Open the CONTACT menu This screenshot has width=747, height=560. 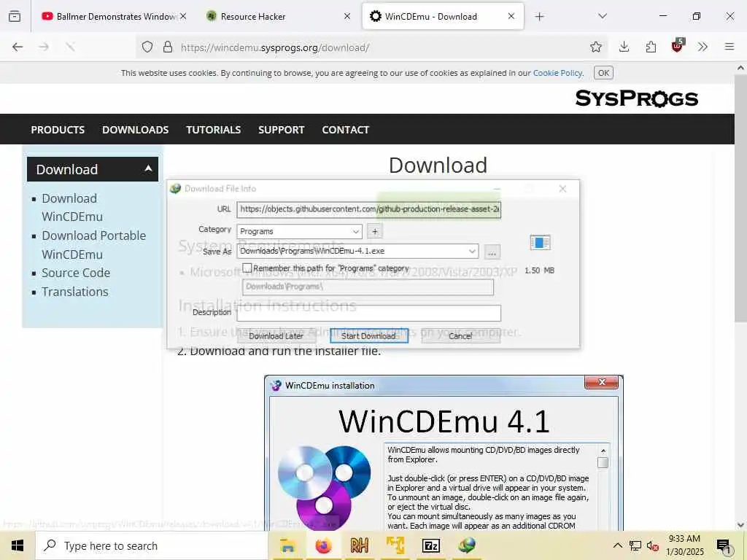pyautogui.click(x=345, y=130)
